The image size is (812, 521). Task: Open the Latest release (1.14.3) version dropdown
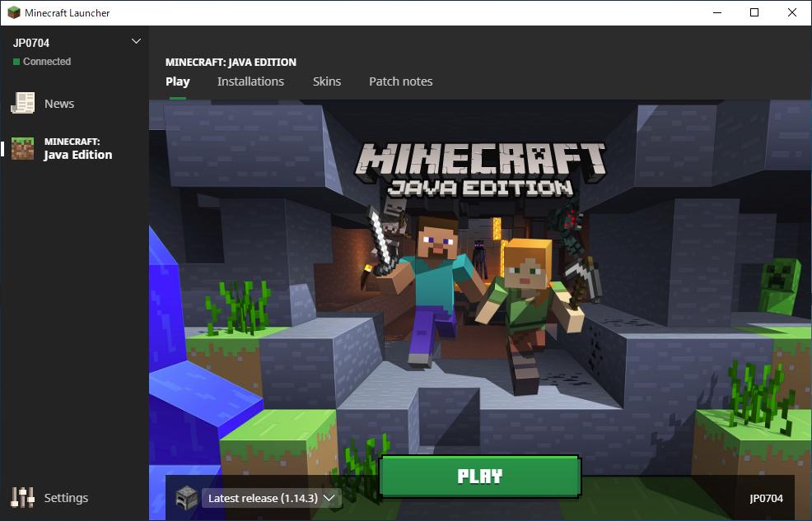(x=272, y=498)
